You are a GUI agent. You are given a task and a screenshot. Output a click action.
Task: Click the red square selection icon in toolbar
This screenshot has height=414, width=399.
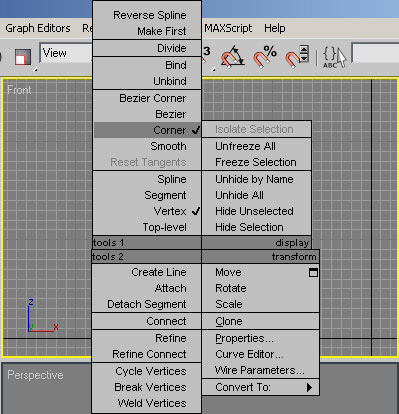coord(23,57)
